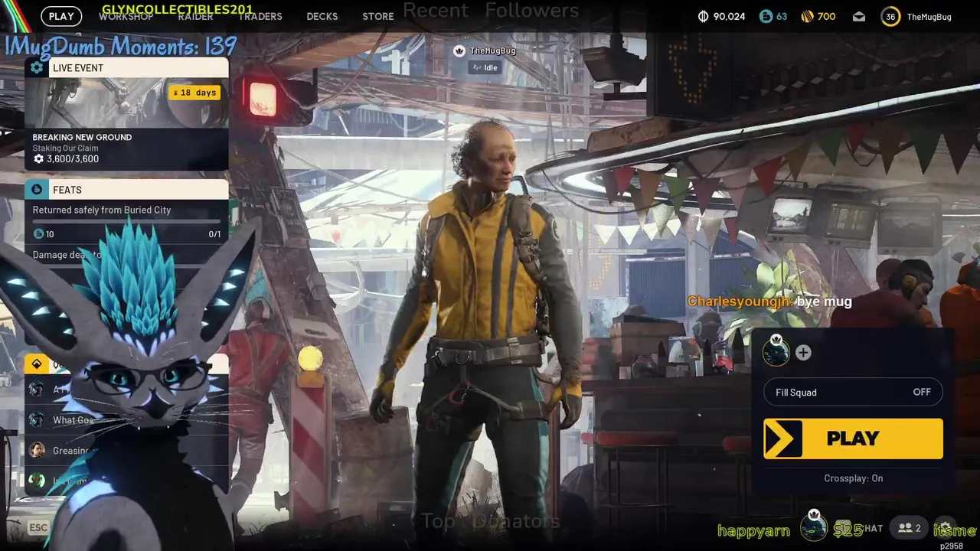
Task: Toggle the Fill Squad option
Action: [853, 392]
